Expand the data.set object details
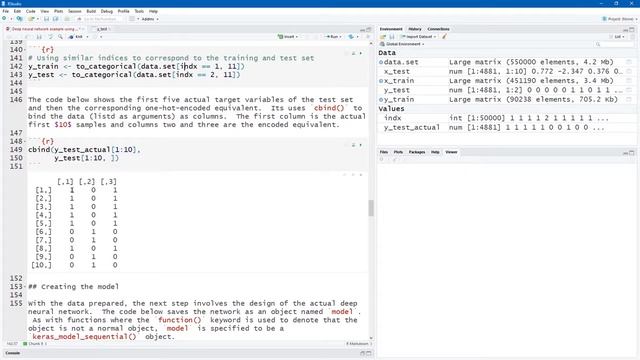Screen dimensions: 640x360 (381, 62)
